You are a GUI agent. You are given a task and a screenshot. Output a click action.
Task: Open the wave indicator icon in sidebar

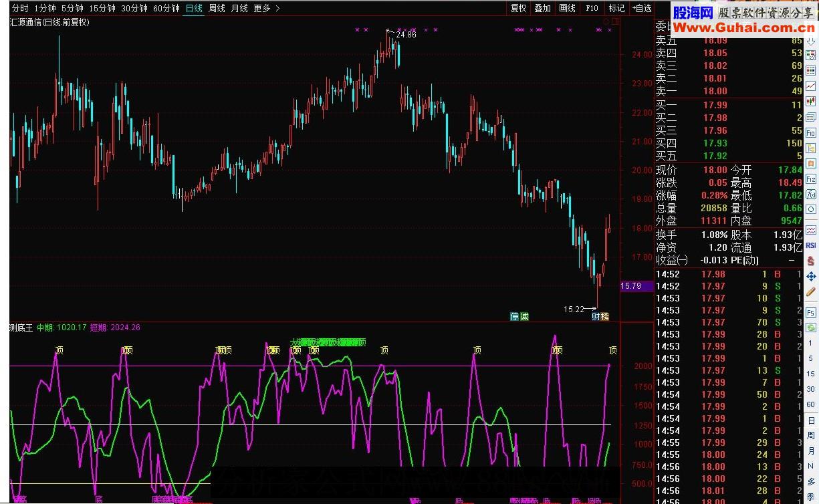click(x=810, y=229)
